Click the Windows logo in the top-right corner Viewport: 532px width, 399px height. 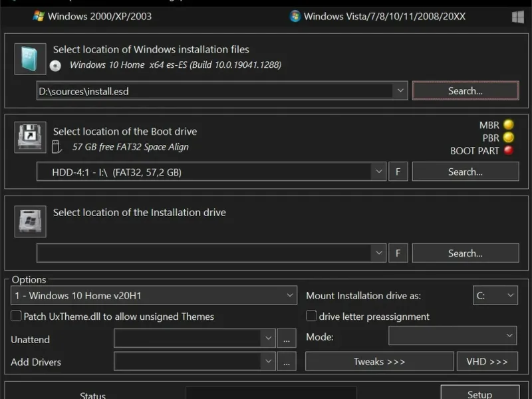pos(518,17)
